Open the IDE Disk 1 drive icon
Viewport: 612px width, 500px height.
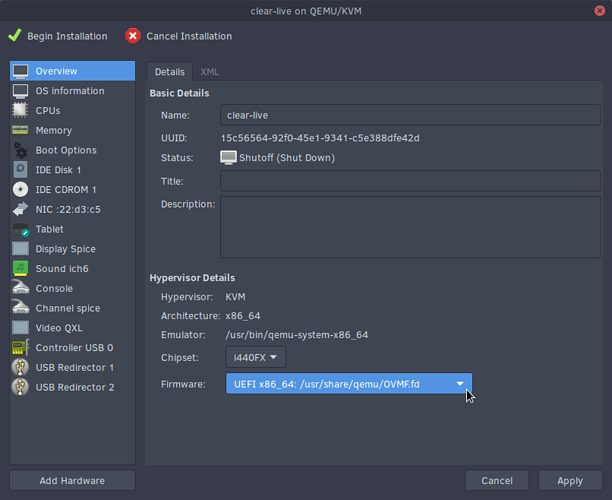click(20, 170)
